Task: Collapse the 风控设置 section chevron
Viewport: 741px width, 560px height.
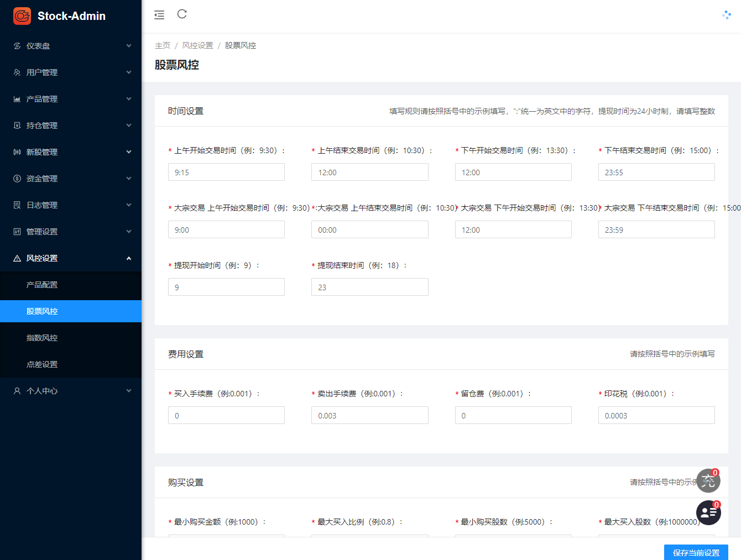Action: 128,258
